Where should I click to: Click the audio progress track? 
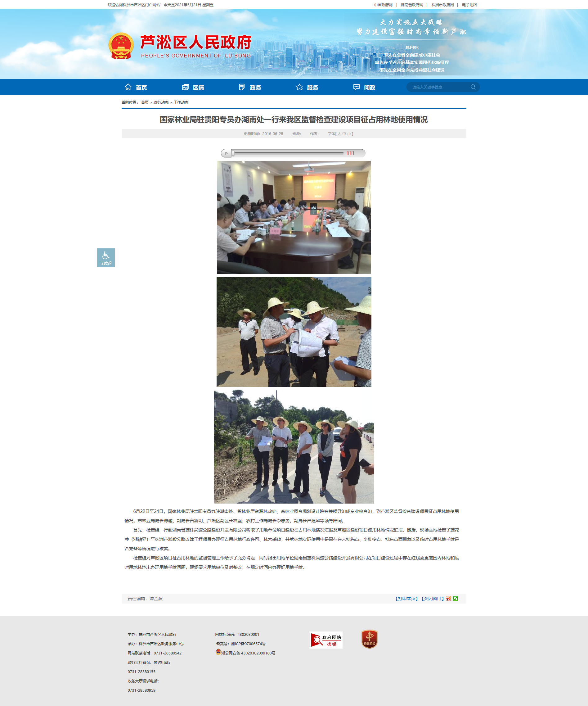[x=288, y=153]
